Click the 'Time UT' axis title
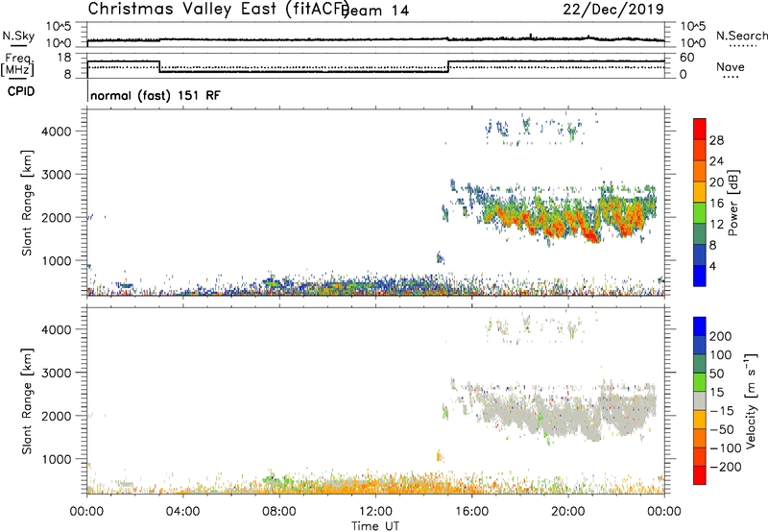The width and height of the screenshot is (768, 532). [x=375, y=526]
